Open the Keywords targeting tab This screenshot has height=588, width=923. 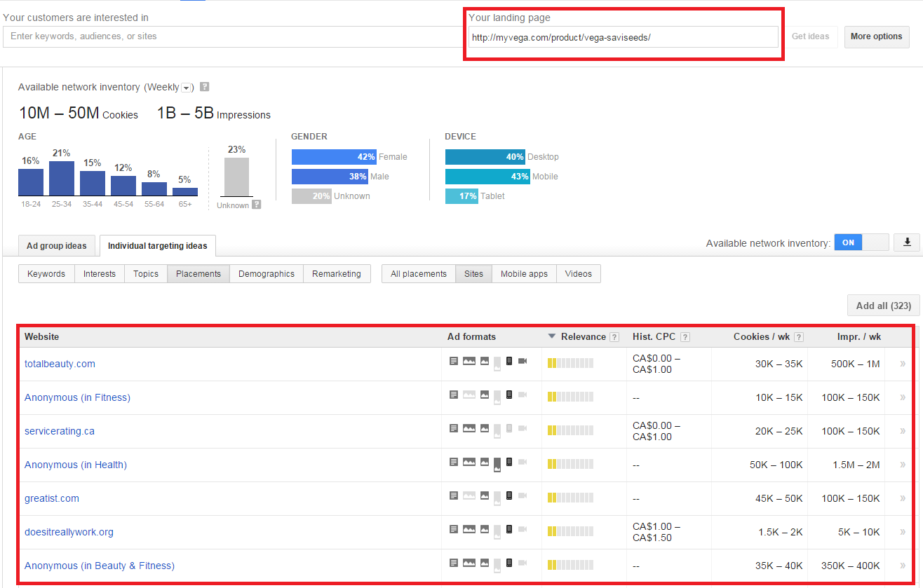tap(46, 274)
